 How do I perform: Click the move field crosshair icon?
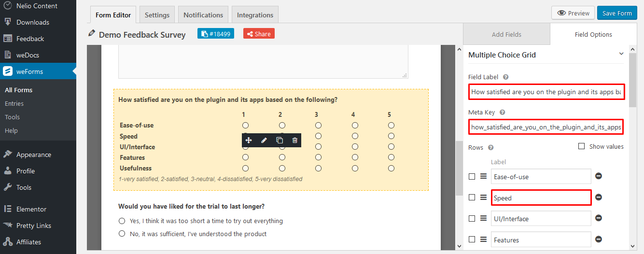(x=249, y=141)
